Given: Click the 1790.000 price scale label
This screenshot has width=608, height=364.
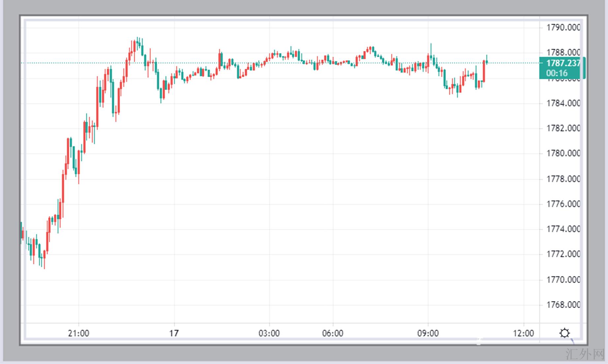Looking at the screenshot, I should pyautogui.click(x=563, y=27).
